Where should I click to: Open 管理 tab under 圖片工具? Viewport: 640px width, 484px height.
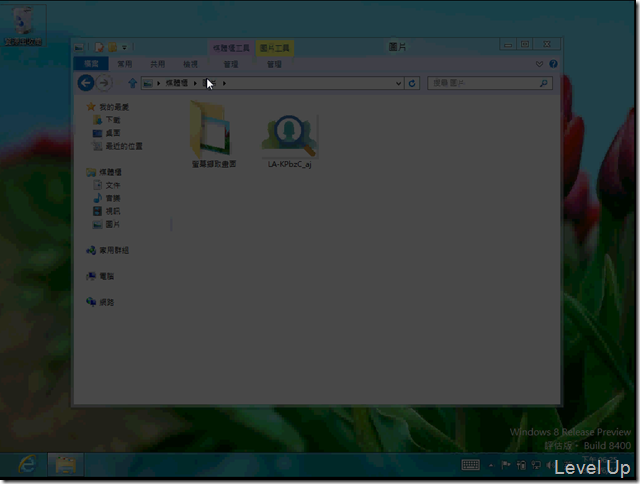(x=274, y=64)
